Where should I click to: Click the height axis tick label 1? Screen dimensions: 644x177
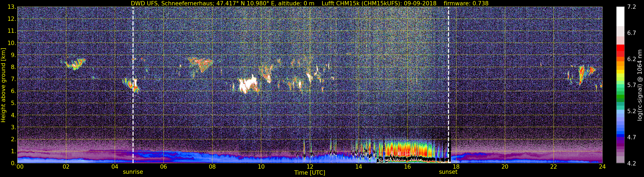(x=13, y=151)
